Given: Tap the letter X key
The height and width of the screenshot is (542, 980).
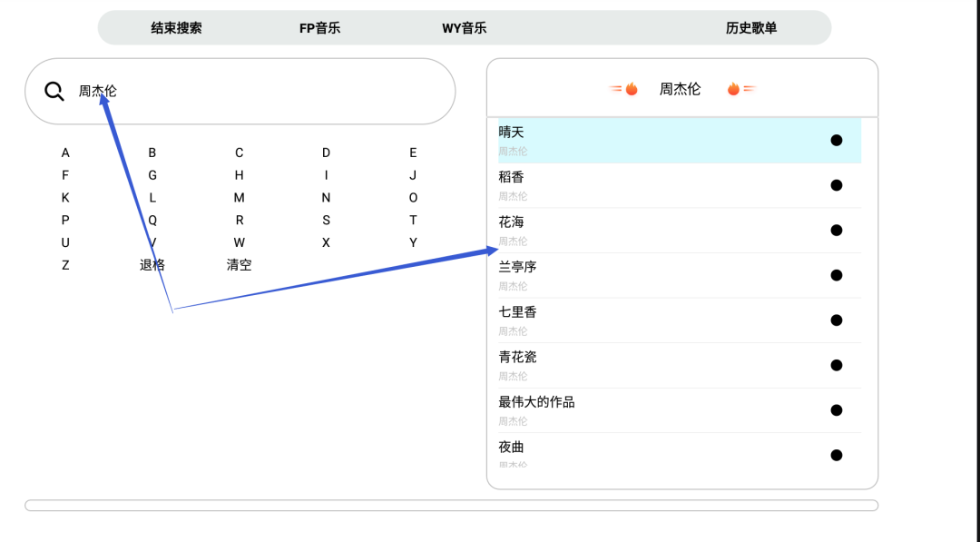Looking at the screenshot, I should 326,242.
